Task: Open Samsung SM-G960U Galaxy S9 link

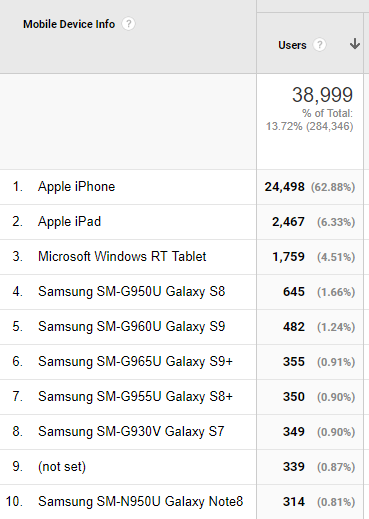Action: (x=132, y=327)
